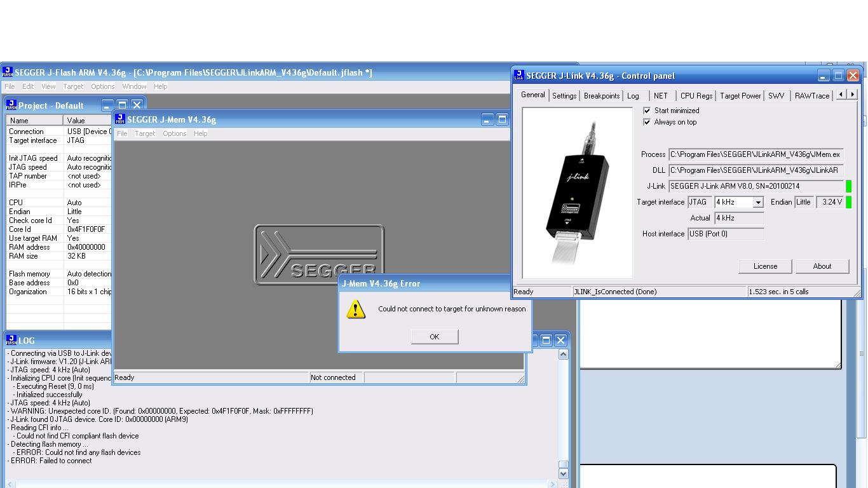Screen dimensions: 868x488
Task: Minimize the J-Mem window
Action: pyautogui.click(x=487, y=119)
